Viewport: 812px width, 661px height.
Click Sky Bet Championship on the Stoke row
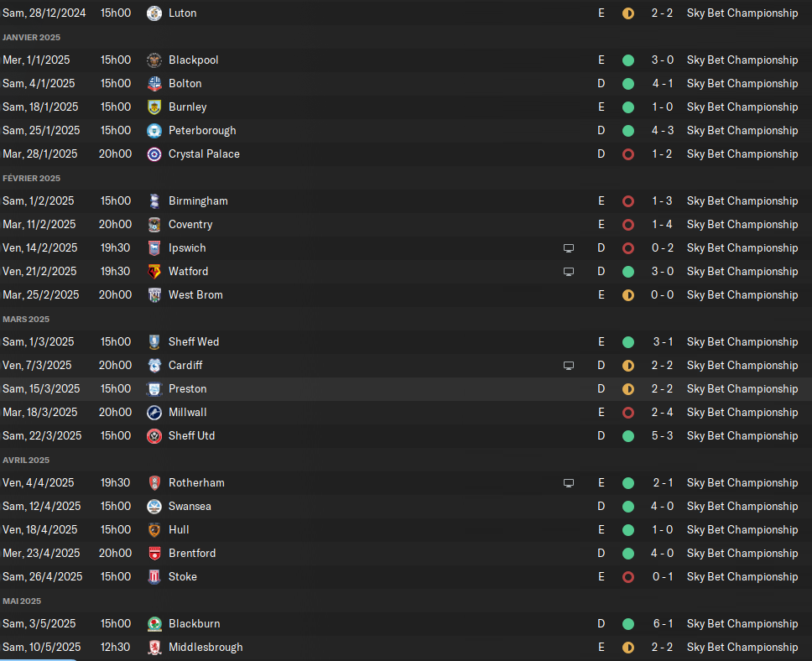(742, 576)
